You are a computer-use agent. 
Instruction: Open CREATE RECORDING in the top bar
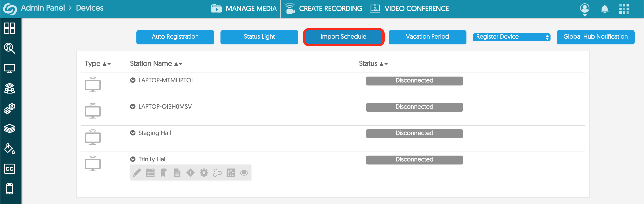[x=324, y=9]
